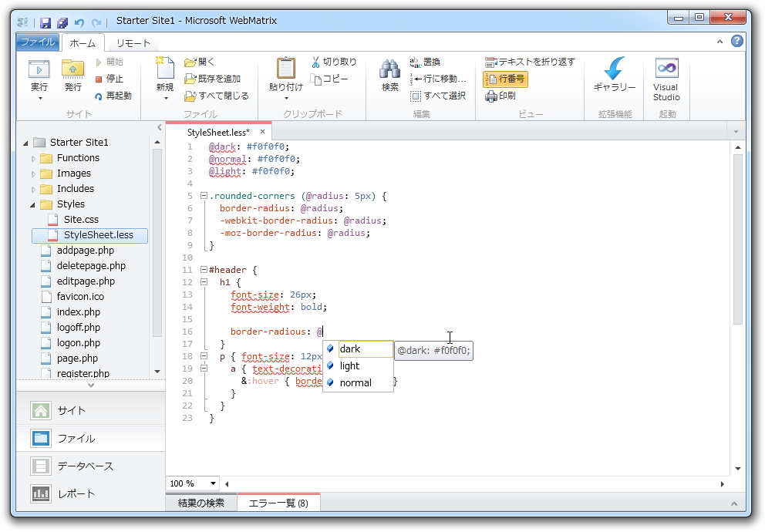Select "normal" in the autocomplete popup
The image size is (765, 532).
pos(357,382)
